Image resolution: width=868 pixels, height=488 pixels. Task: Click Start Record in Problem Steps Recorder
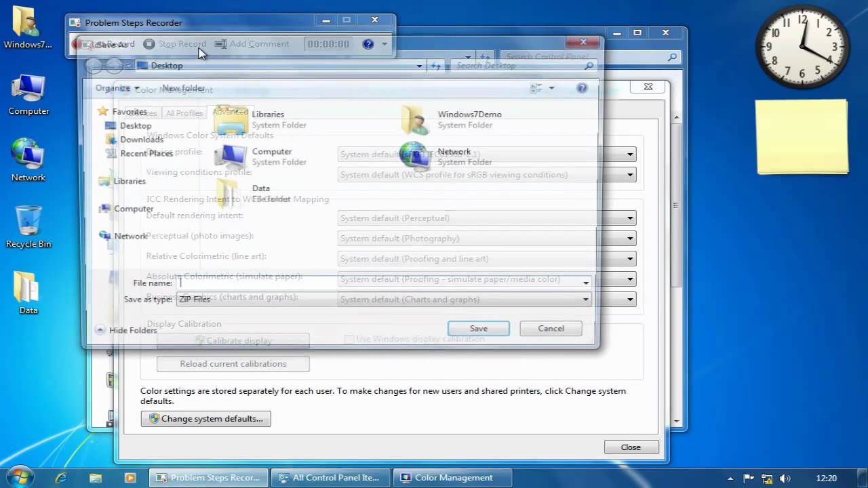point(104,44)
